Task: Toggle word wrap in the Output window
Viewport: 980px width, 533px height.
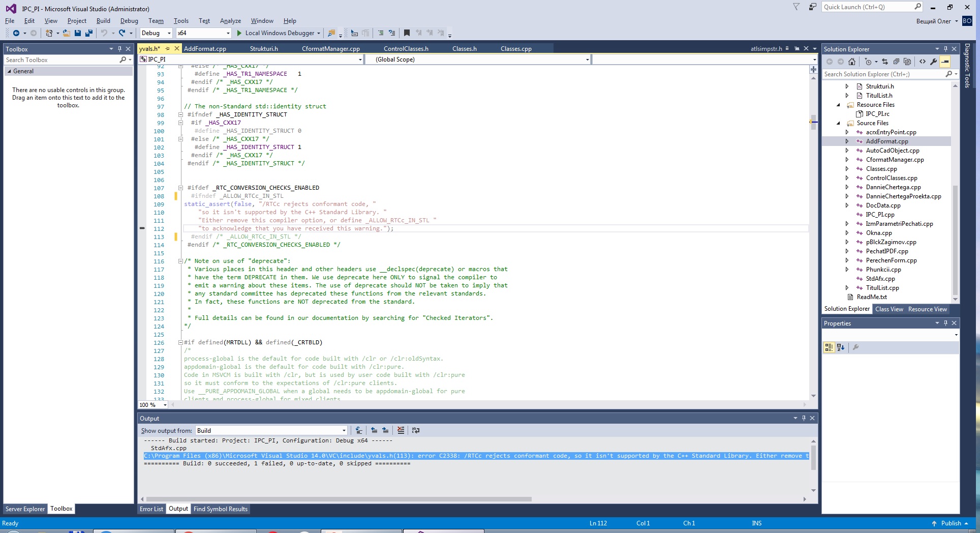Action: (x=416, y=430)
